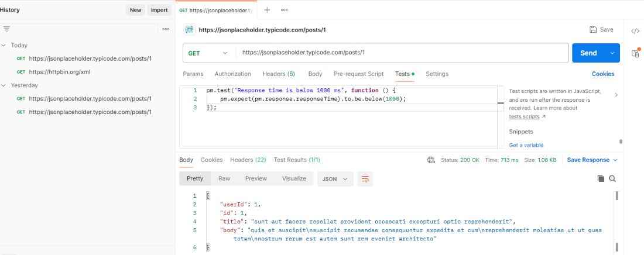Open the Cookies link
Screen dimensions: 644x255
[x=603, y=74]
